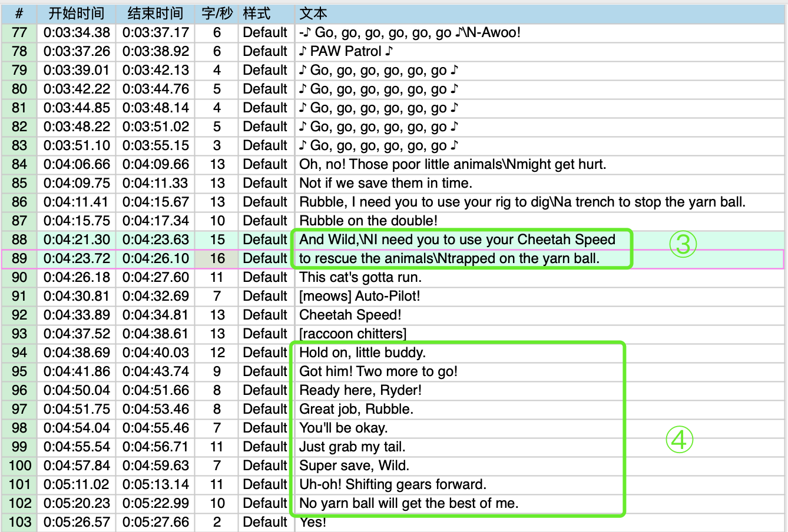Click start time 0:05:26.57
This screenshot has height=532, width=788.
tap(77, 522)
